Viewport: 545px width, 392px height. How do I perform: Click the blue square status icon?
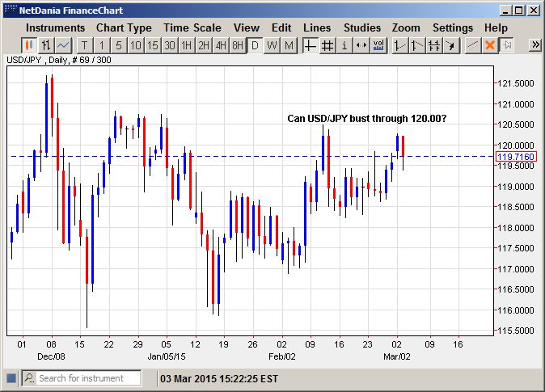point(11,378)
